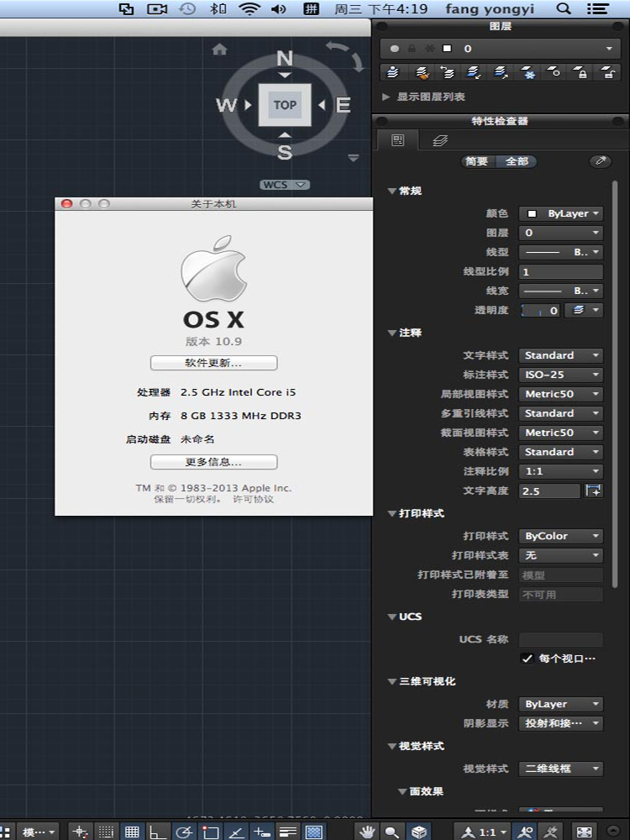Toggle Lineweight display in status bar
This screenshot has height=840, width=630.
[287, 832]
